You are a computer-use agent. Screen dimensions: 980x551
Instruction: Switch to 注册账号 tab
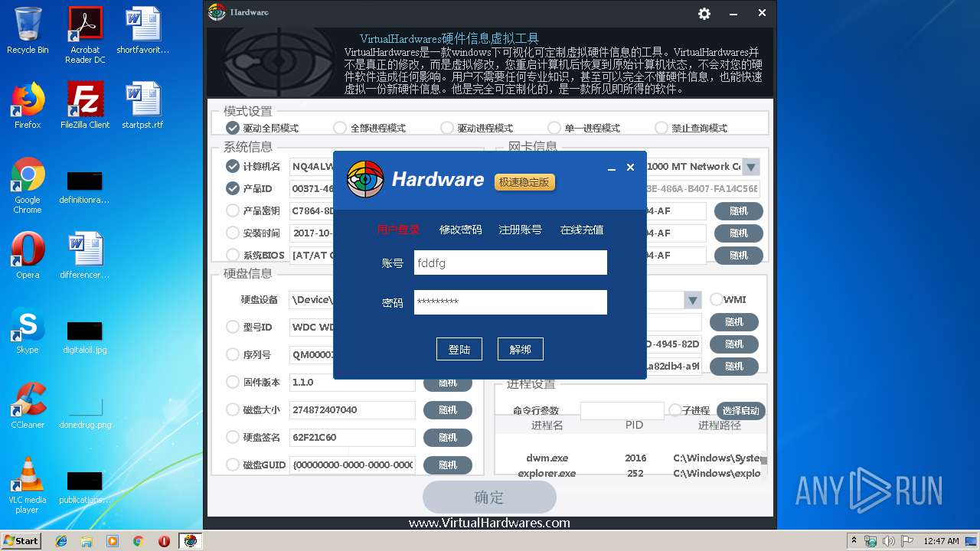[x=520, y=230]
